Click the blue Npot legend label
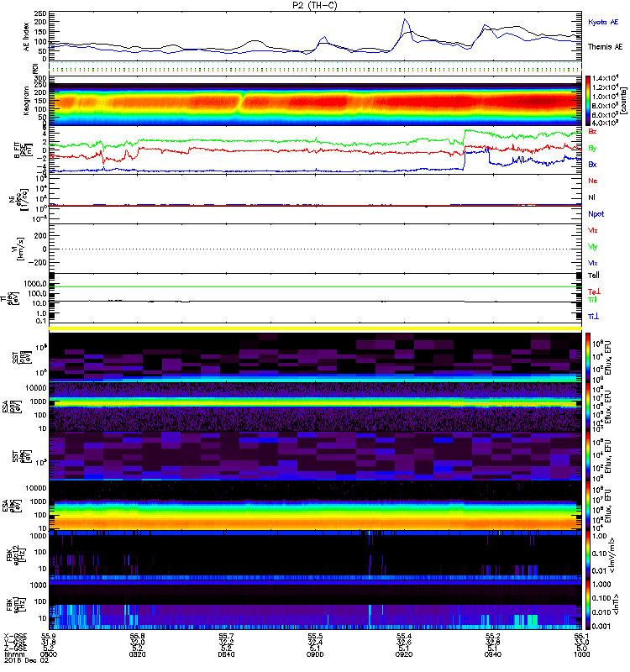Image resolution: width=630 pixels, height=672 pixels. click(594, 213)
